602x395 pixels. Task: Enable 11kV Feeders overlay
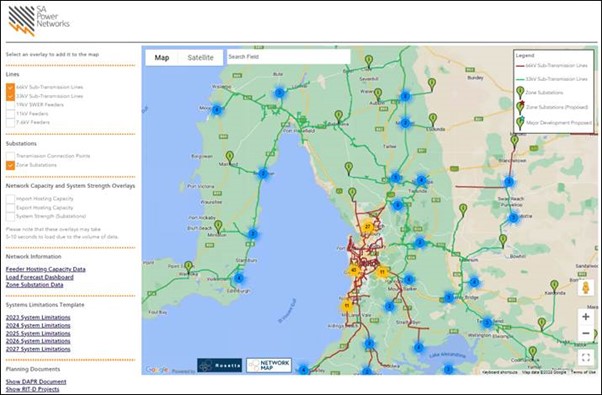coord(10,114)
